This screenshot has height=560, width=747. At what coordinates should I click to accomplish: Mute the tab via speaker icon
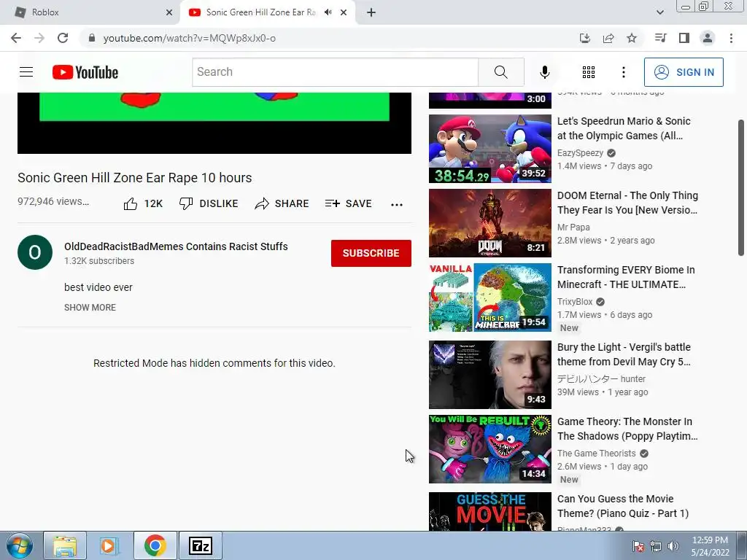(x=328, y=12)
